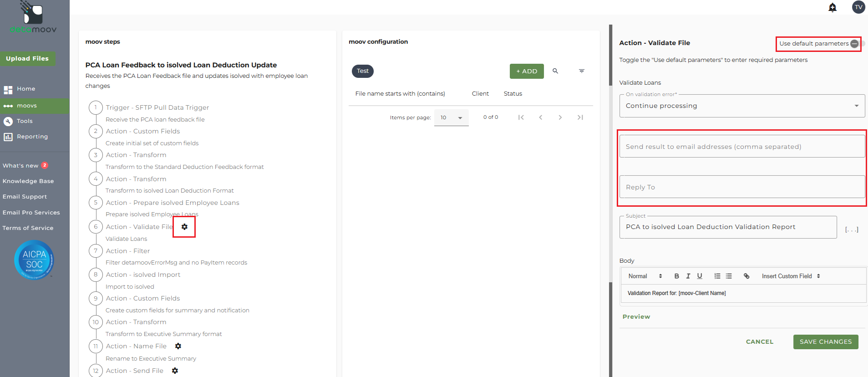Select step 8 Action - isolved Import
This screenshot has width=868, height=377.
(x=143, y=275)
